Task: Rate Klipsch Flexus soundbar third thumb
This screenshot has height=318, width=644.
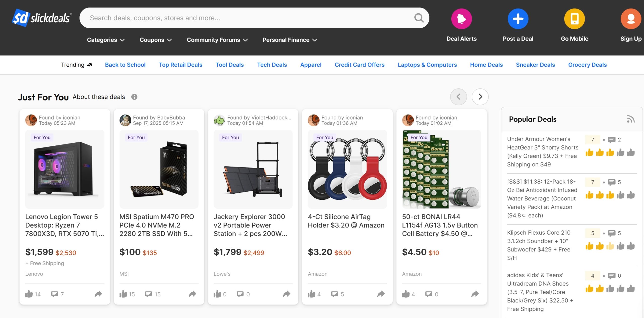Action: (610, 246)
